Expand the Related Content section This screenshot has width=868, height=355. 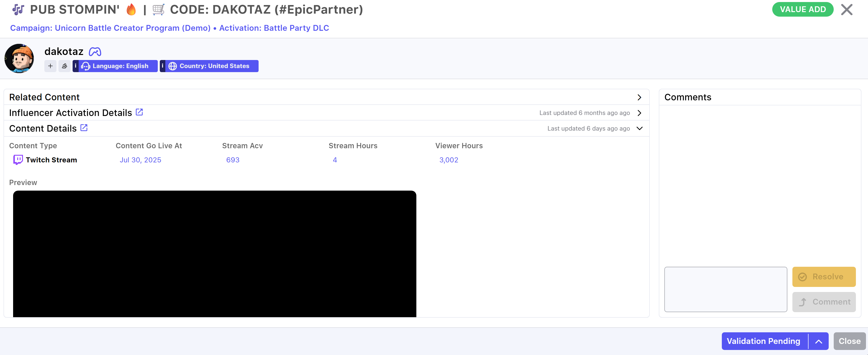pos(639,97)
